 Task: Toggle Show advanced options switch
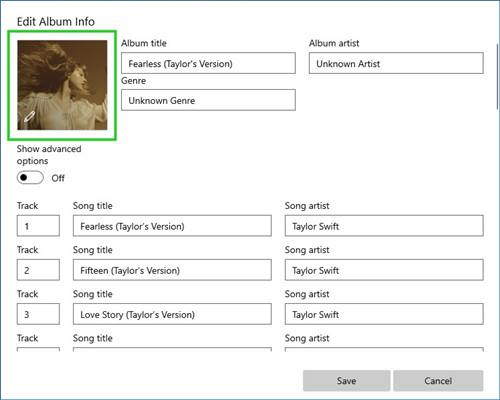[x=30, y=178]
